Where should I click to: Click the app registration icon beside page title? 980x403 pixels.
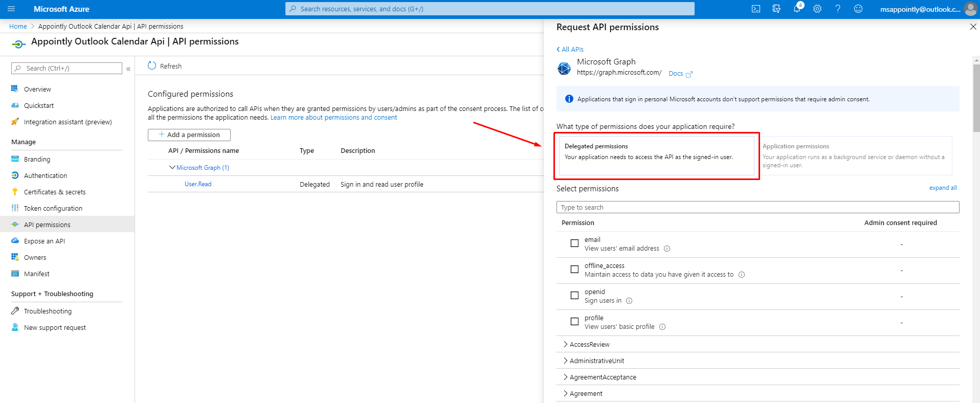pos(18,44)
